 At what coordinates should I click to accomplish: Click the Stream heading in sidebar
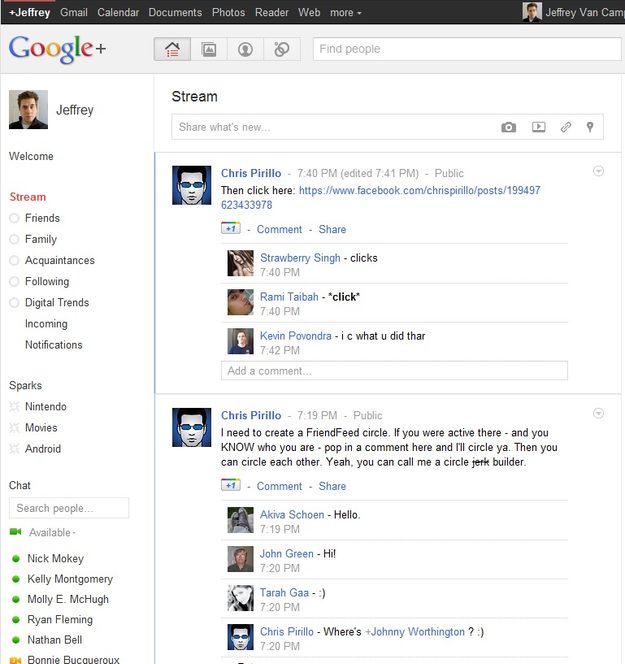tap(28, 197)
